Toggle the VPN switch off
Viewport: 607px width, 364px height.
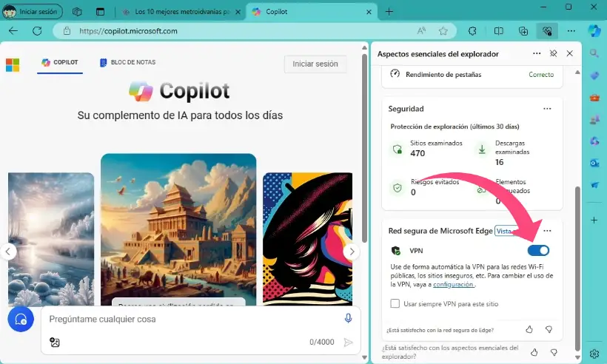[538, 250]
